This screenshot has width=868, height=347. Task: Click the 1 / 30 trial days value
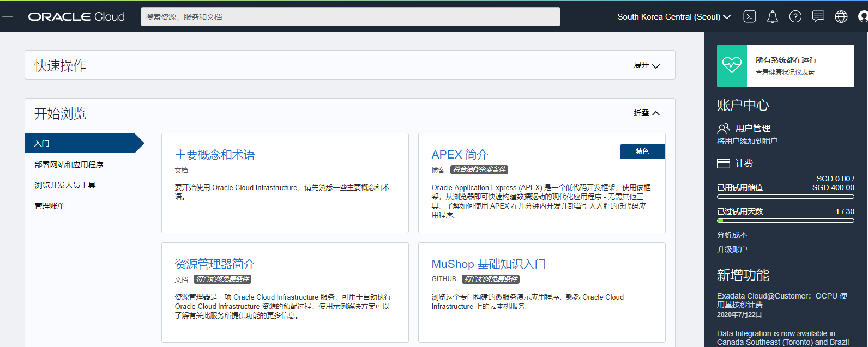[x=845, y=211]
